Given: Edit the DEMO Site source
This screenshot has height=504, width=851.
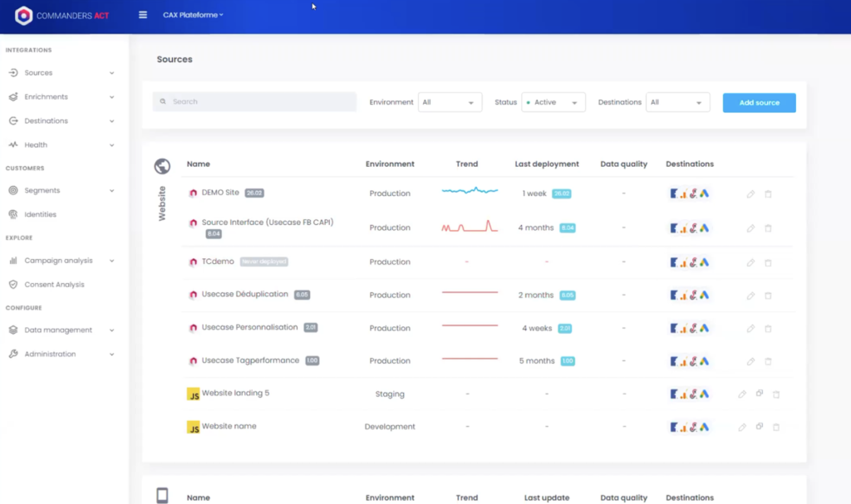Looking at the screenshot, I should click(x=750, y=194).
